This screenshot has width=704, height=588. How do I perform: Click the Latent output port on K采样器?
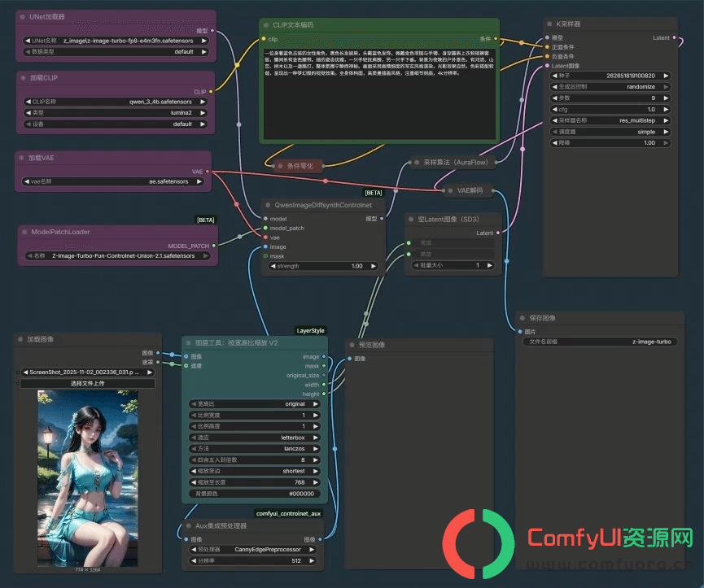coord(675,37)
